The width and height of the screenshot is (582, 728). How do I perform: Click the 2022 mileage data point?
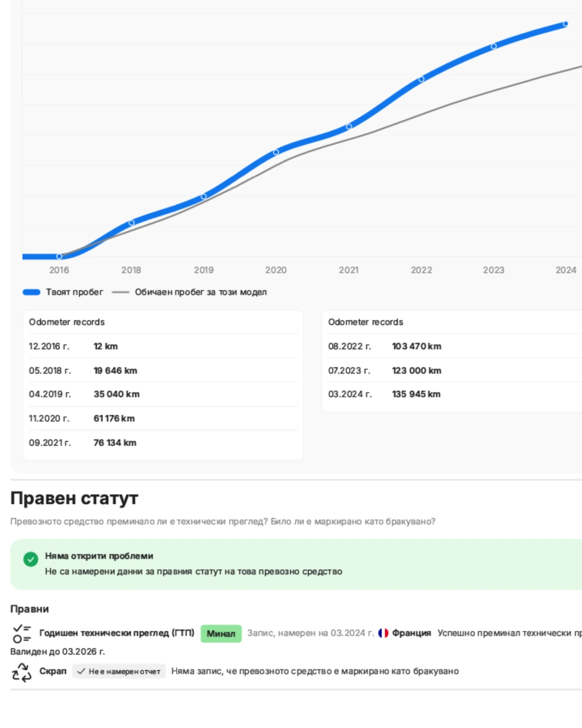pos(421,79)
